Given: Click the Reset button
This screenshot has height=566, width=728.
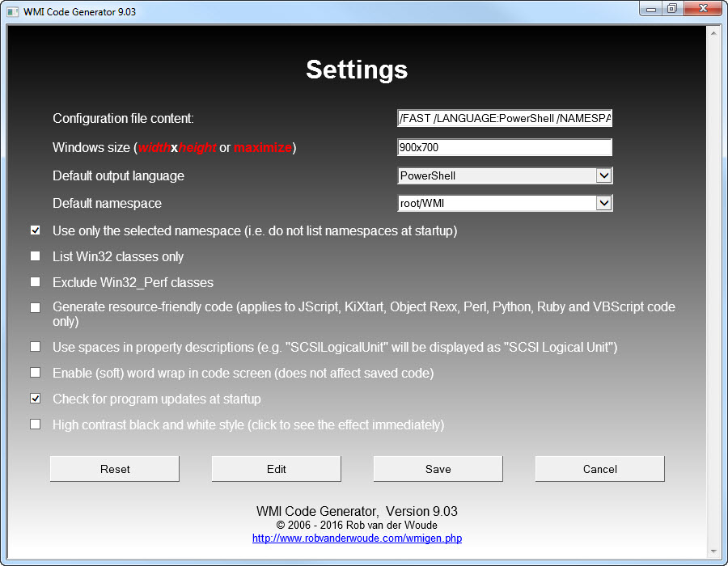Looking at the screenshot, I should [115, 469].
